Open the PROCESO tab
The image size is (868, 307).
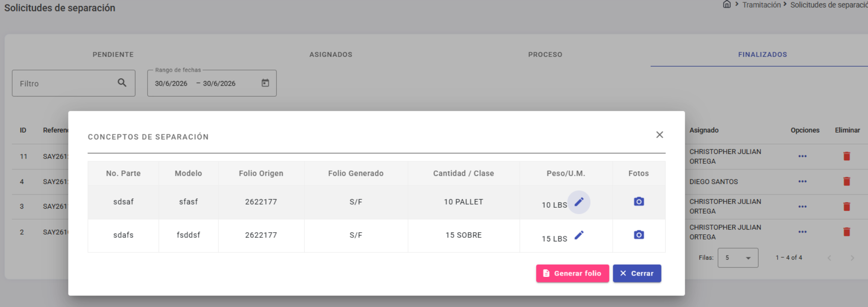(x=545, y=55)
